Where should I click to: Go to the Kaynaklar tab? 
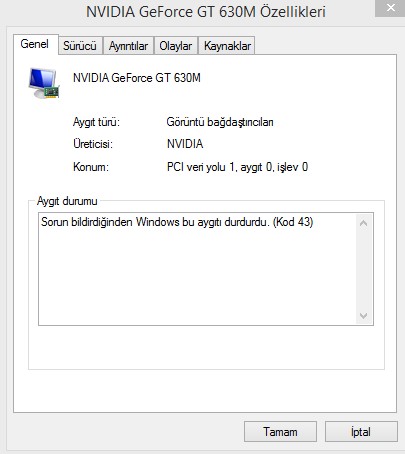tap(227, 46)
